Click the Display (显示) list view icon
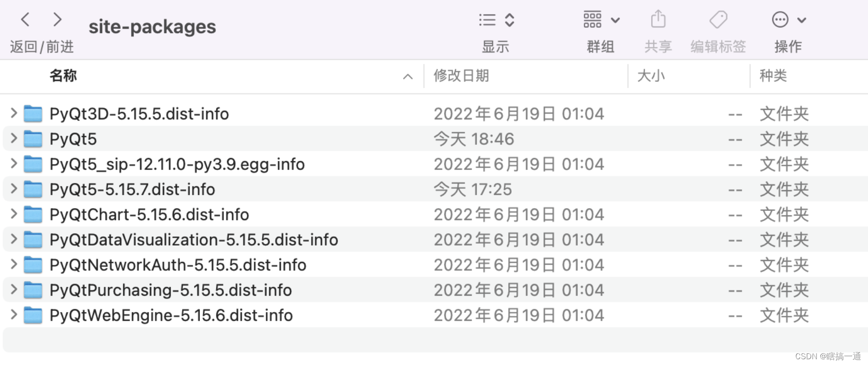 [x=487, y=19]
